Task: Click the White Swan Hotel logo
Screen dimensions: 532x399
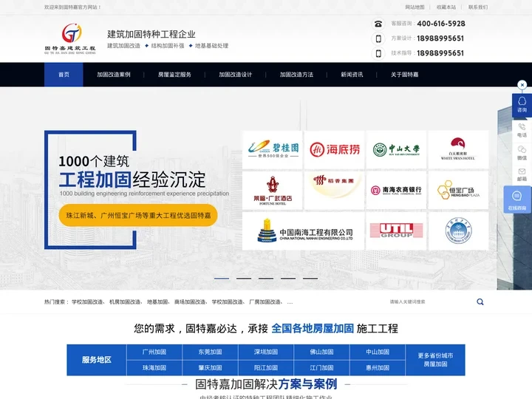Action: click(x=458, y=149)
